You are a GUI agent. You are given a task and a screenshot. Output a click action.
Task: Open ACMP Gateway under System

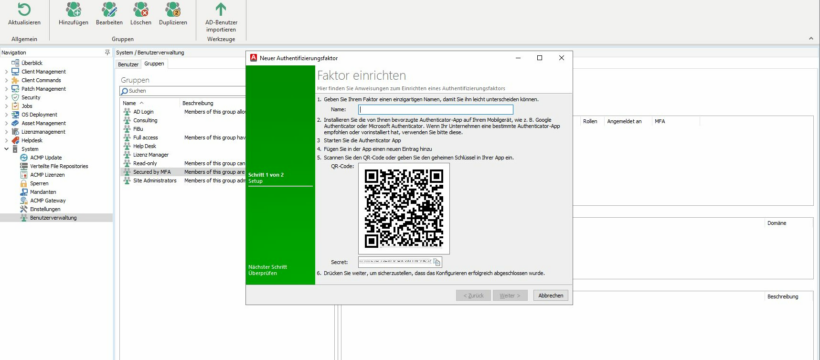coord(48,200)
